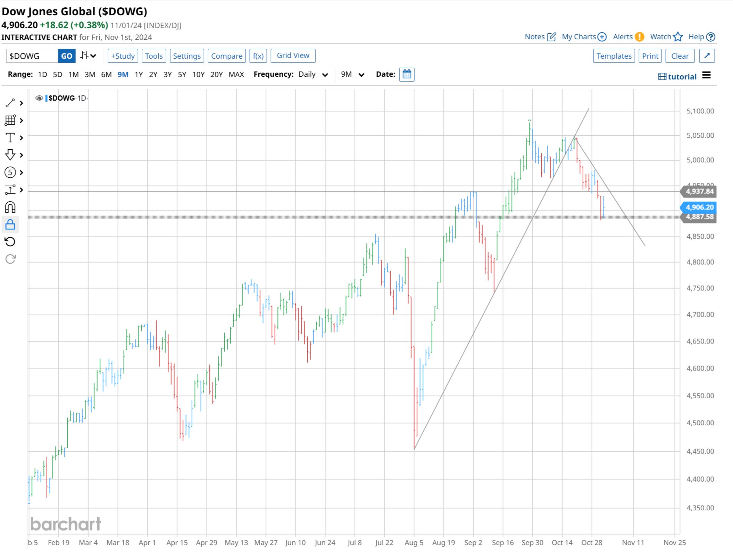Open the Elliott wave number tool
Image resolution: width=733 pixels, height=560 pixels.
(10, 172)
